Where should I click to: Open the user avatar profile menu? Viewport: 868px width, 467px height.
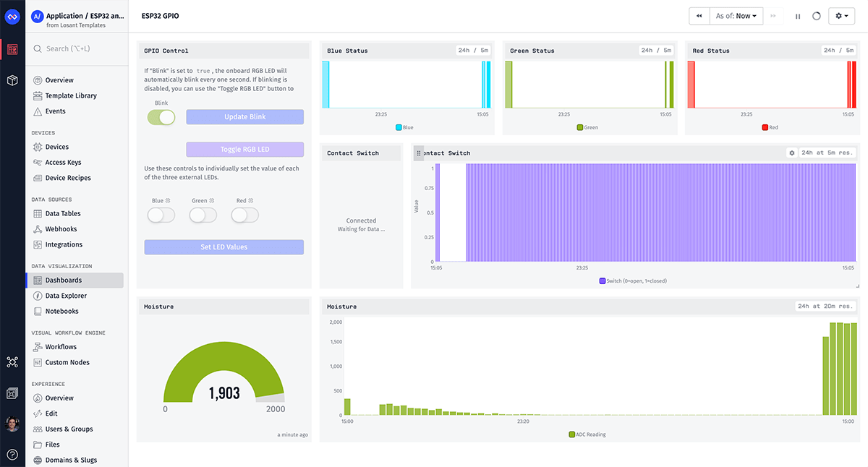point(12,424)
